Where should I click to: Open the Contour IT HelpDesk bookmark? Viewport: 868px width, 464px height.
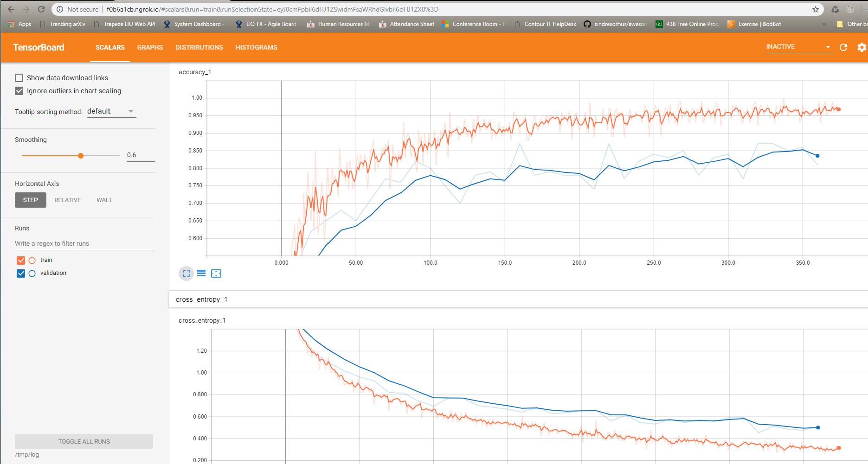coord(546,24)
